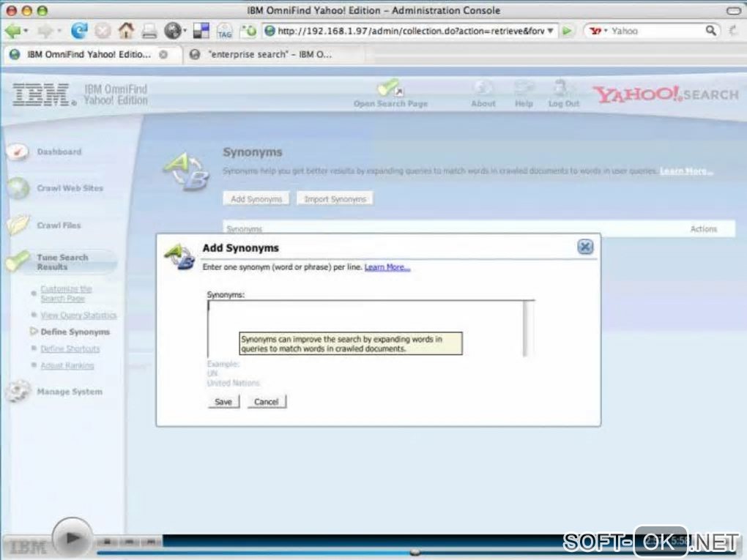This screenshot has width=747, height=560.
Task: Open Crawl Files in sidebar
Action: point(59,225)
